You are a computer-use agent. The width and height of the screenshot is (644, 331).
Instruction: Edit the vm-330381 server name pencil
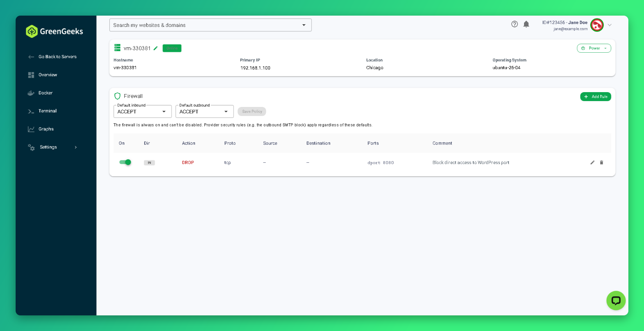(x=156, y=48)
